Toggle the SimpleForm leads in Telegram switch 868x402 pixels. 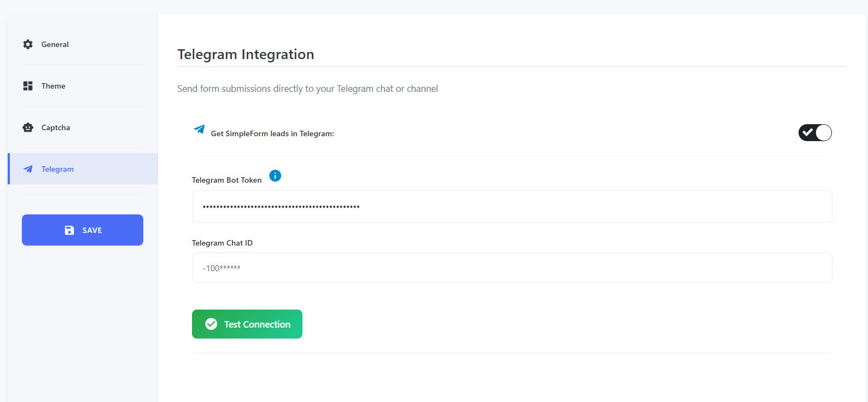pyautogui.click(x=815, y=133)
